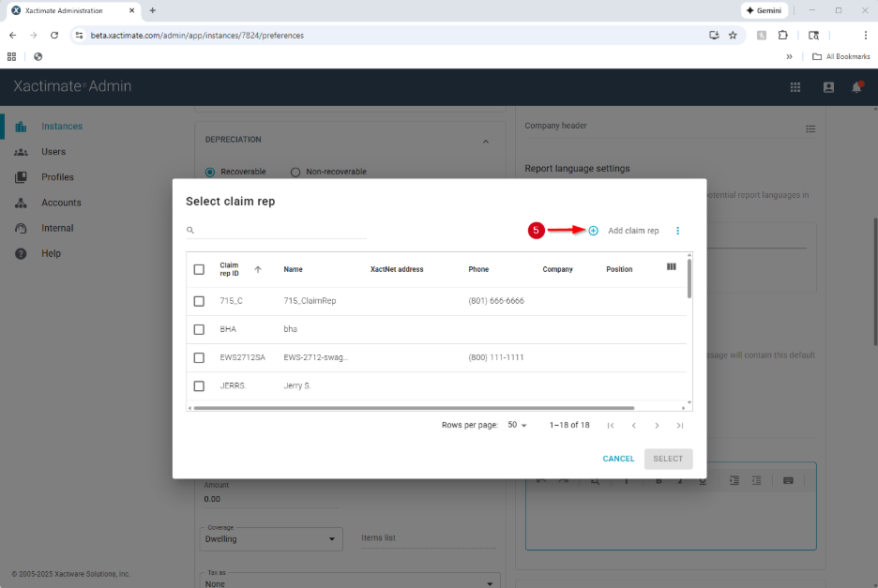The image size is (878, 588).
Task: Open Users in the sidebar
Action: pyautogui.click(x=53, y=152)
